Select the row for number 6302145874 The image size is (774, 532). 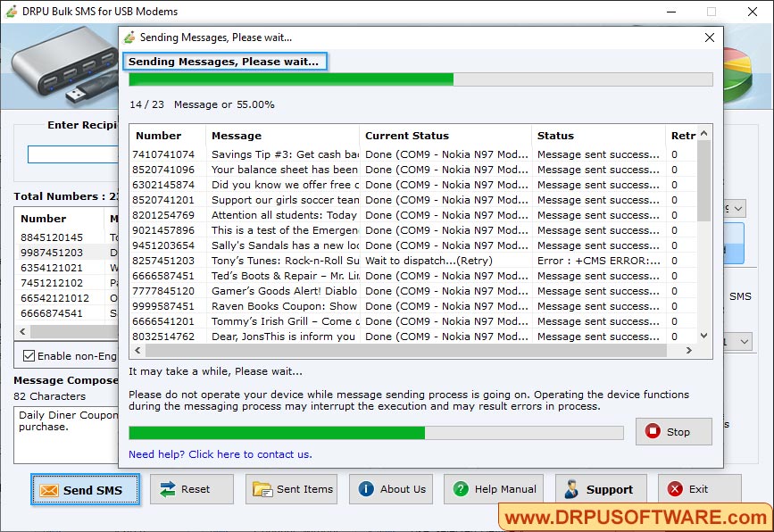pos(413,185)
